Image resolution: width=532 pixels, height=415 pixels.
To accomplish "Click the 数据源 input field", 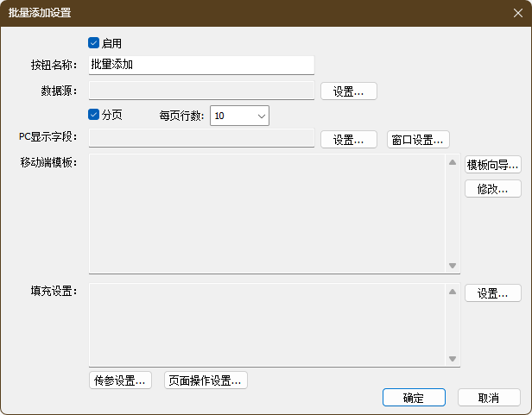I will 201,90.
